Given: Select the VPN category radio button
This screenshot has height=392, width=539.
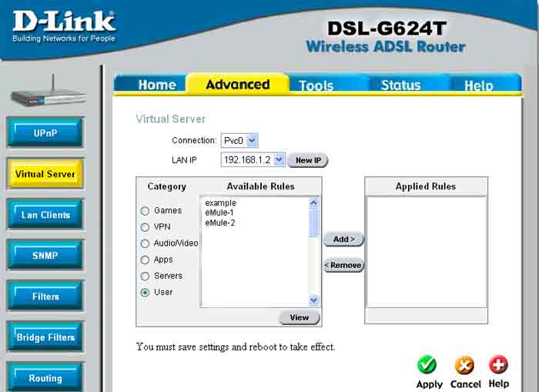Looking at the screenshot, I should [x=145, y=227].
